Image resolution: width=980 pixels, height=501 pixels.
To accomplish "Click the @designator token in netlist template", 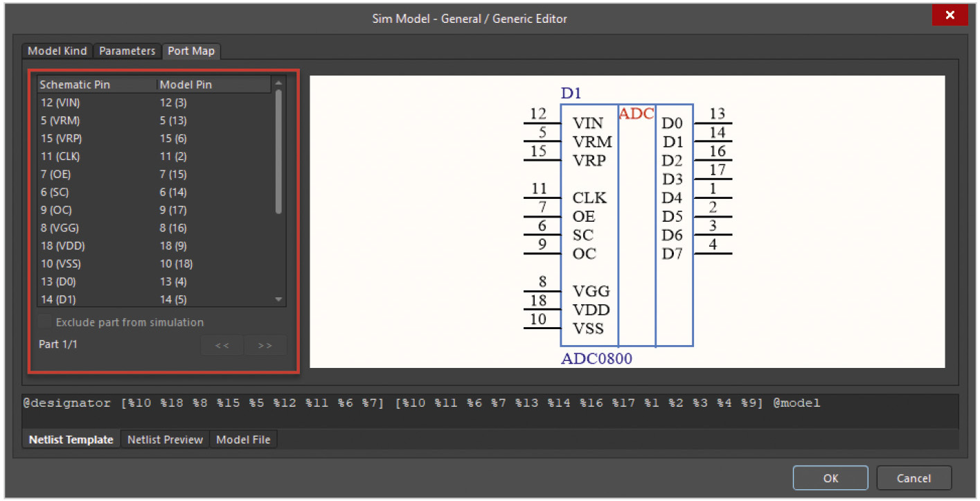I will tap(66, 403).
